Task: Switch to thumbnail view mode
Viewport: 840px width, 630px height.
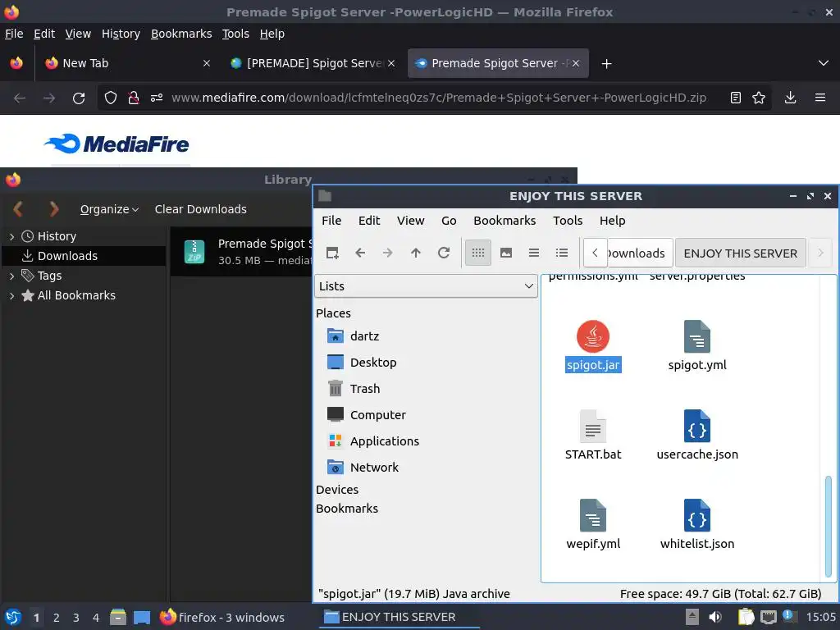Action: click(x=505, y=253)
